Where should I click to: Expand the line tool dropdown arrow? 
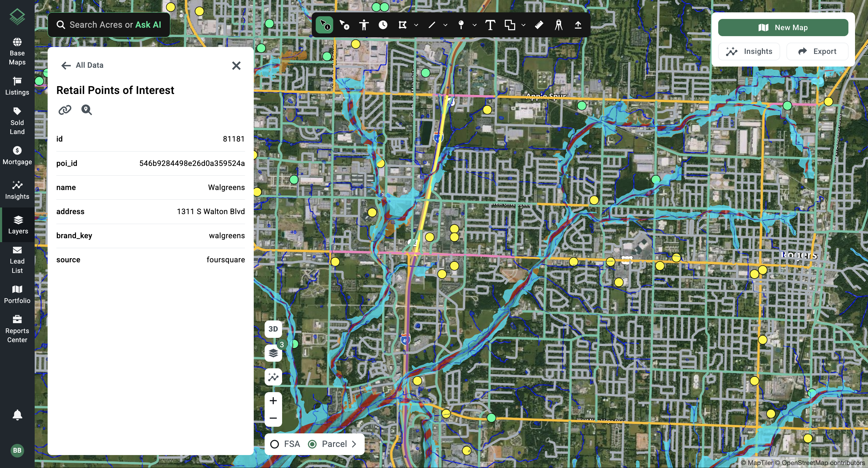pos(445,25)
